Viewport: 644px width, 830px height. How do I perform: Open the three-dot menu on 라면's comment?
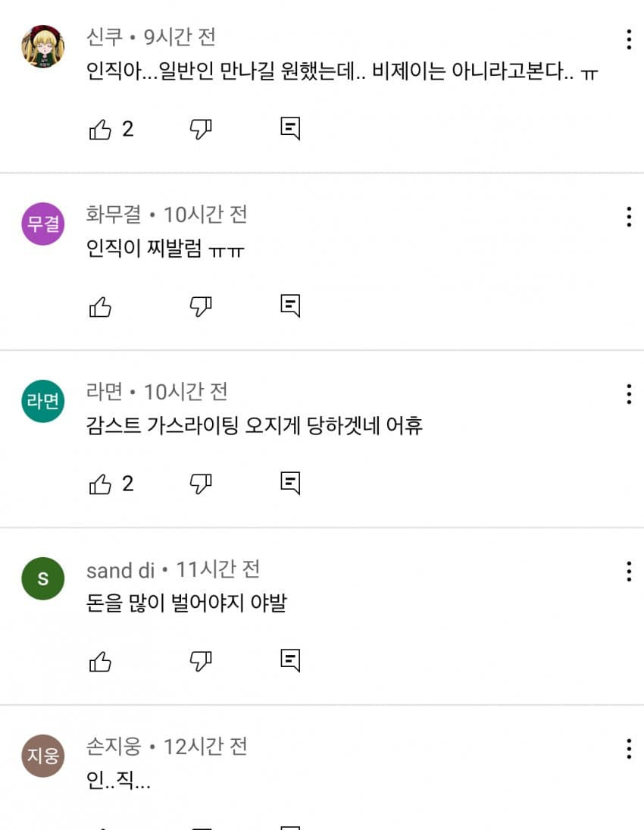tap(629, 394)
